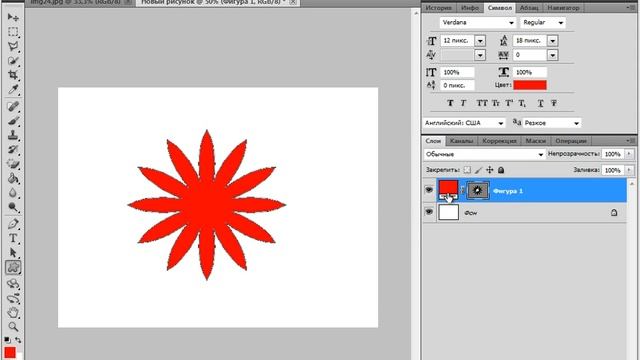Select the Brush tool
The height and width of the screenshot is (360, 640).
point(13,121)
